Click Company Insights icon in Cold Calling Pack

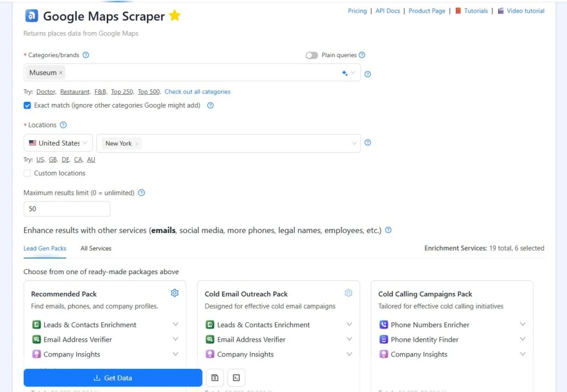[x=384, y=354]
